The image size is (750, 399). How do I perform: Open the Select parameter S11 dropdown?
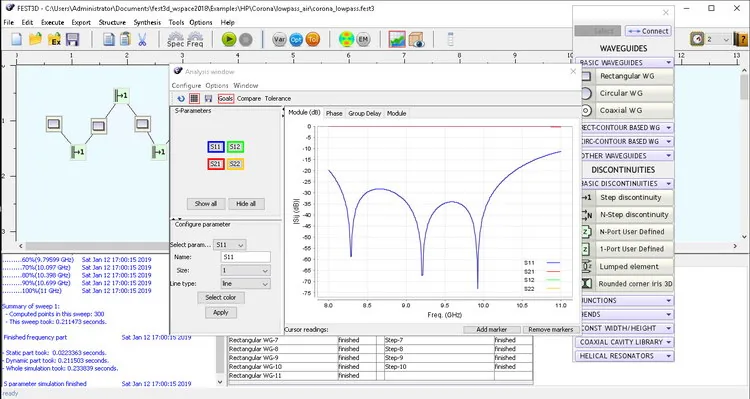pos(230,245)
